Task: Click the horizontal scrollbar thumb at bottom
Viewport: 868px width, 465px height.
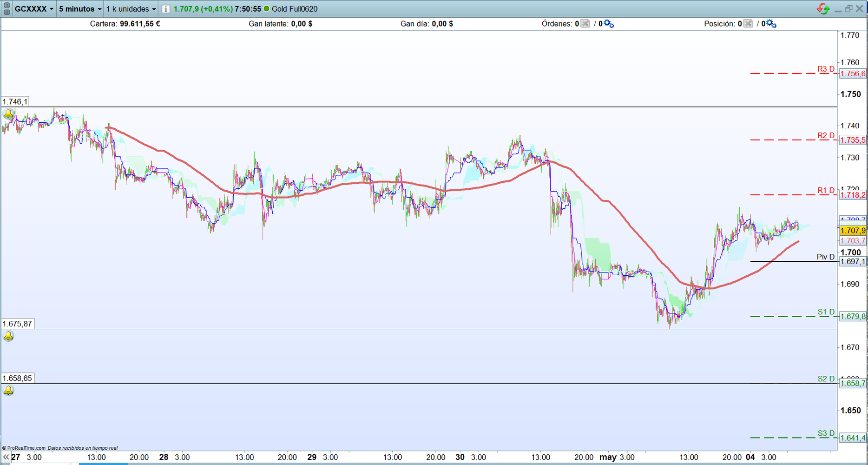Action: (103, 464)
